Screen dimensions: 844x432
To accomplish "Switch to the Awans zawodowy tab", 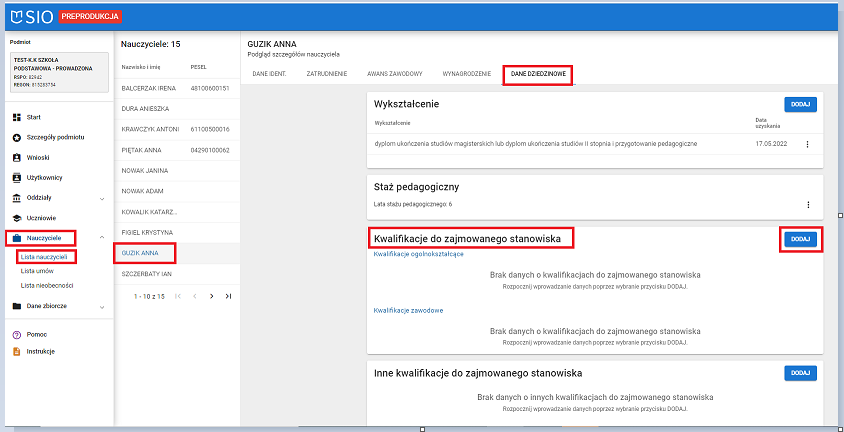I will pyautogui.click(x=393, y=74).
